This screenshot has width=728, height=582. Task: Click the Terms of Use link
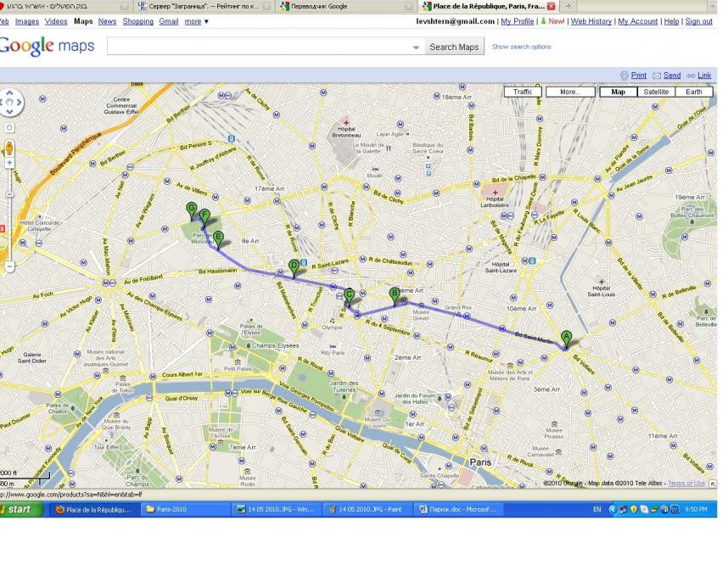(686, 483)
